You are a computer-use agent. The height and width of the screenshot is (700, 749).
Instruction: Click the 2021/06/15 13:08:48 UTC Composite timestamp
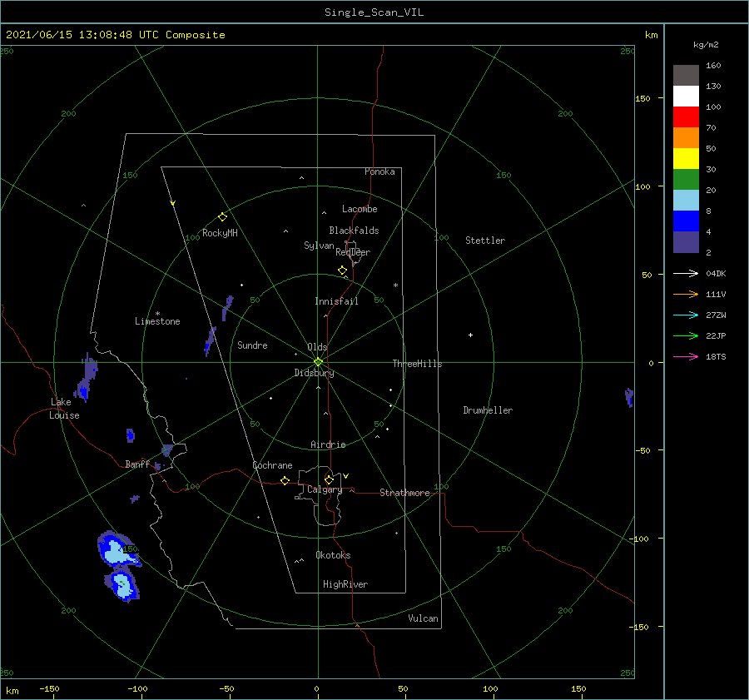(115, 35)
